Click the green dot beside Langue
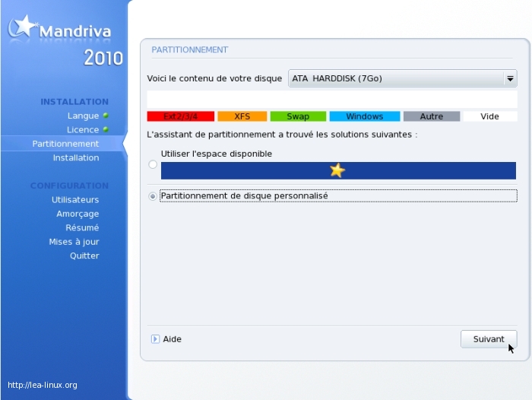 (106, 116)
